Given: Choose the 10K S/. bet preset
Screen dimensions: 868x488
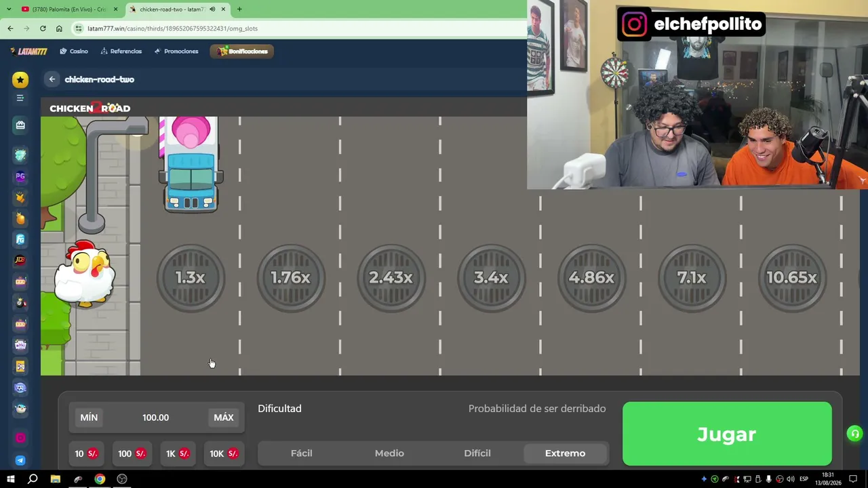Looking at the screenshot, I should tap(224, 453).
